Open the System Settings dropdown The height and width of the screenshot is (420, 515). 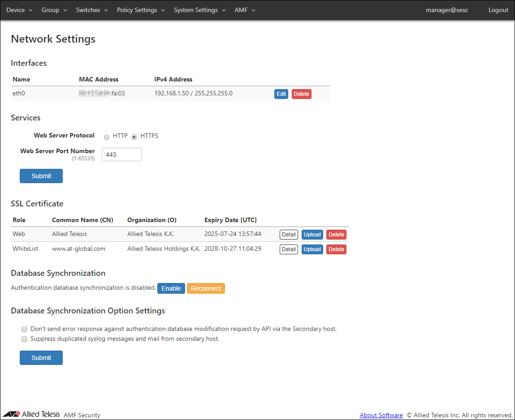(x=199, y=10)
